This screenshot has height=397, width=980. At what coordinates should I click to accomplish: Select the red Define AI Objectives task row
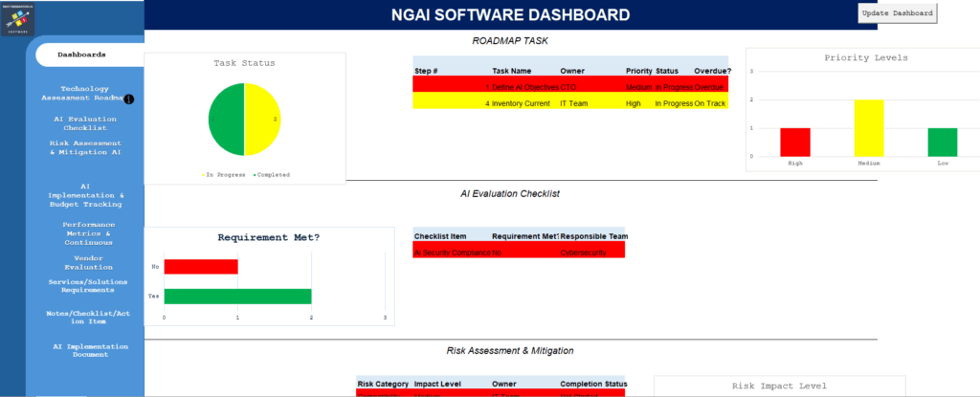(x=570, y=86)
